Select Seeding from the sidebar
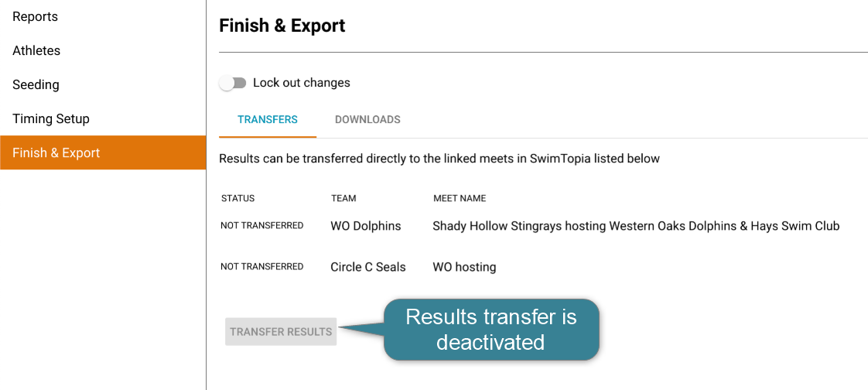The width and height of the screenshot is (868, 390). (36, 84)
